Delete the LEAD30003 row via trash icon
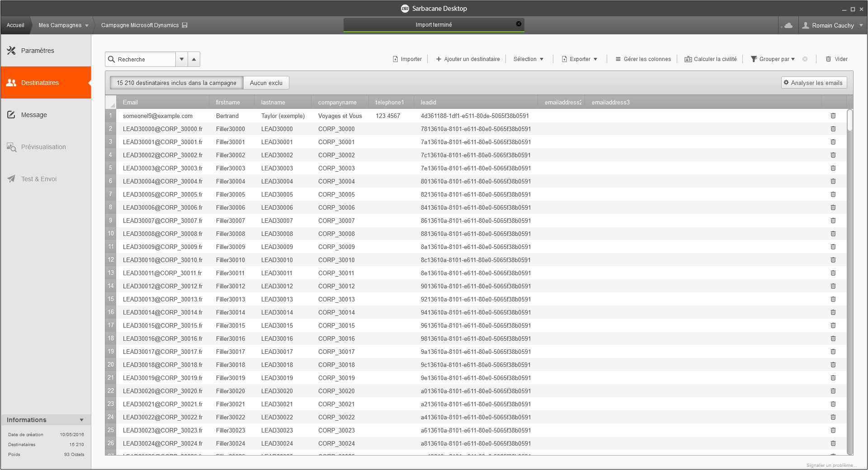This screenshot has width=868, height=470. (x=833, y=168)
